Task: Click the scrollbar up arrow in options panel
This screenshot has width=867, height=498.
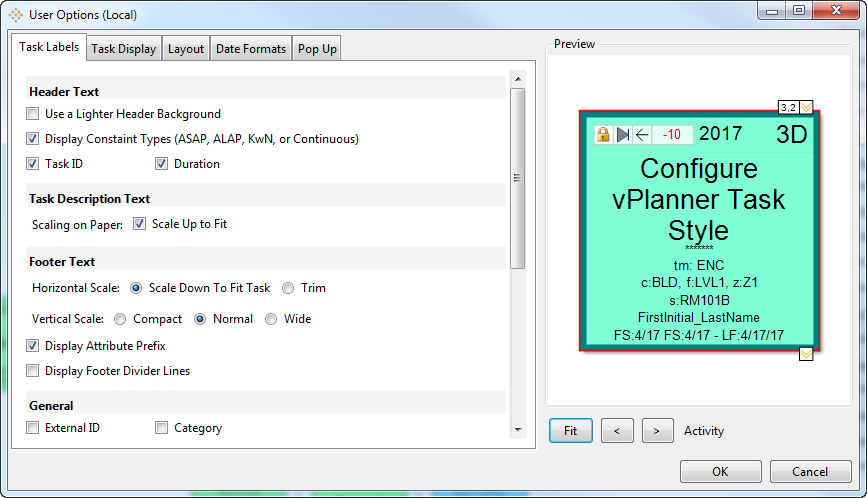Action: (518, 79)
